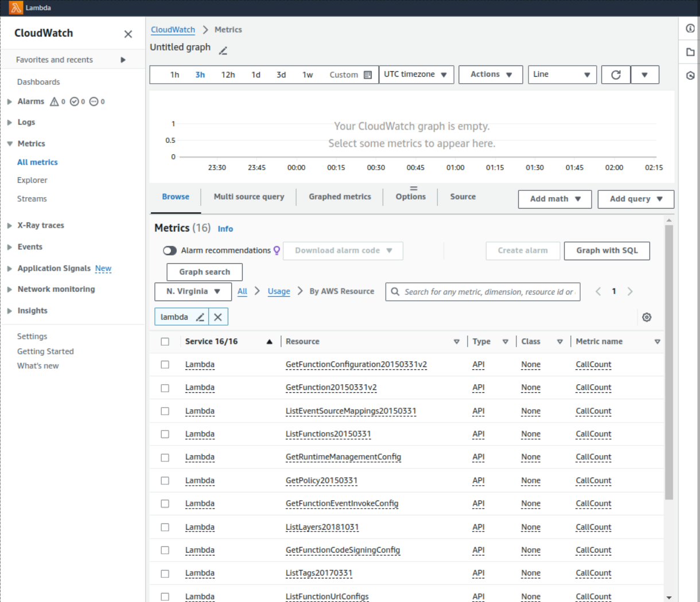The image size is (700, 602).
Task: Open the metrics table settings gear
Action: [647, 317]
